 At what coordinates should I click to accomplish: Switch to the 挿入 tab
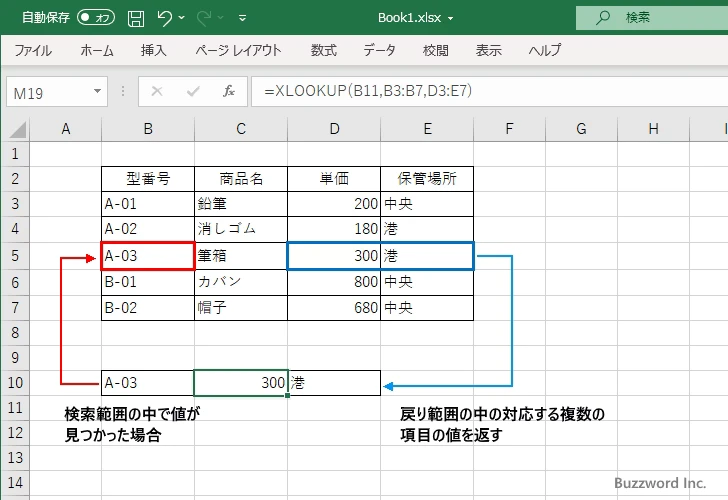point(154,50)
